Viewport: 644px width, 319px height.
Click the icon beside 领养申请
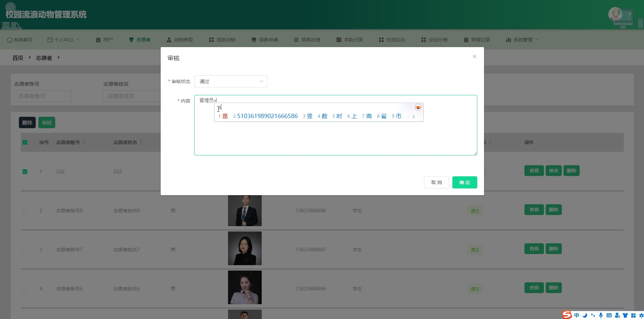tap(254, 40)
